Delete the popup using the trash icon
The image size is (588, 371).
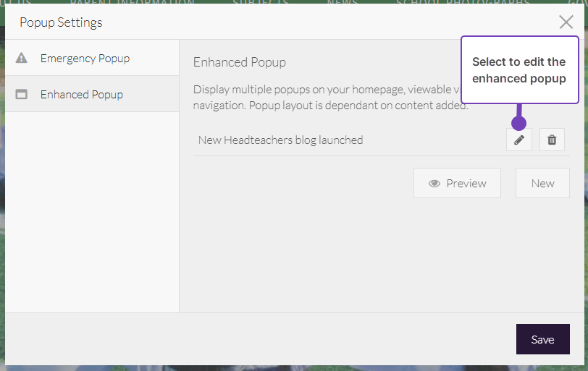pyautogui.click(x=552, y=140)
